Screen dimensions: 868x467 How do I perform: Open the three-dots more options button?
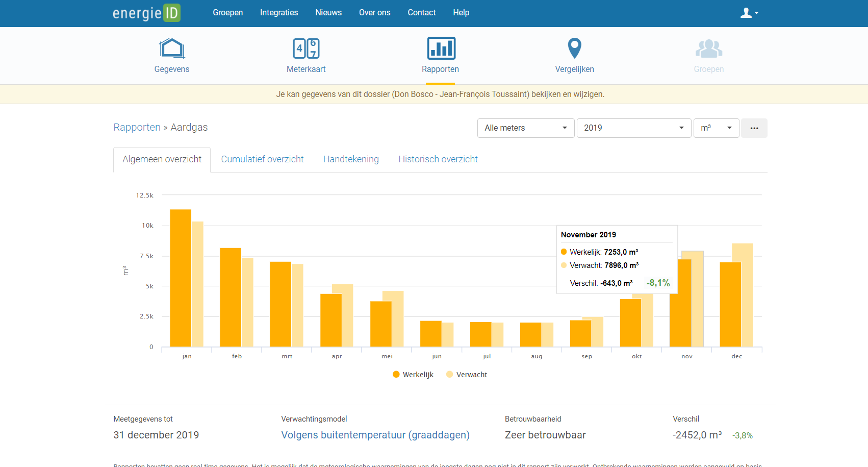754,128
